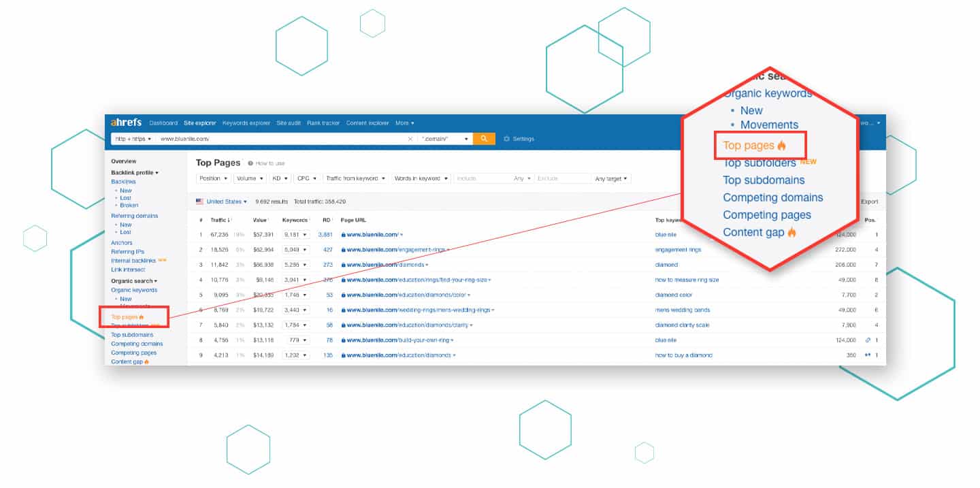Click the Settings gear icon

tap(506, 139)
